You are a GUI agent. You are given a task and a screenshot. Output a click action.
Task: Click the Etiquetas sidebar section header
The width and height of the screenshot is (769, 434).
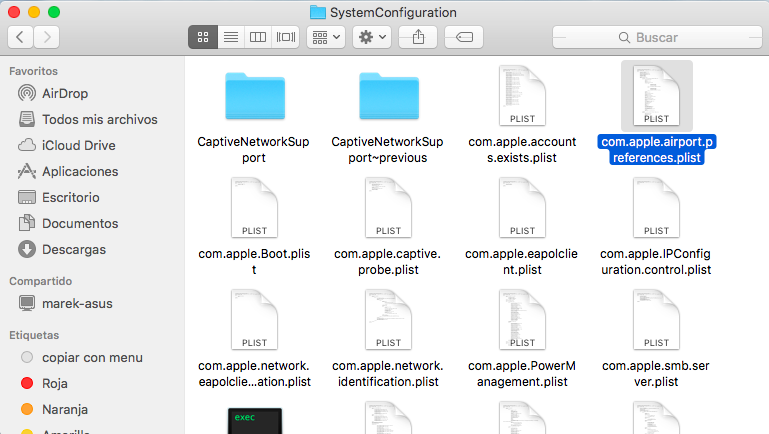click(34, 335)
